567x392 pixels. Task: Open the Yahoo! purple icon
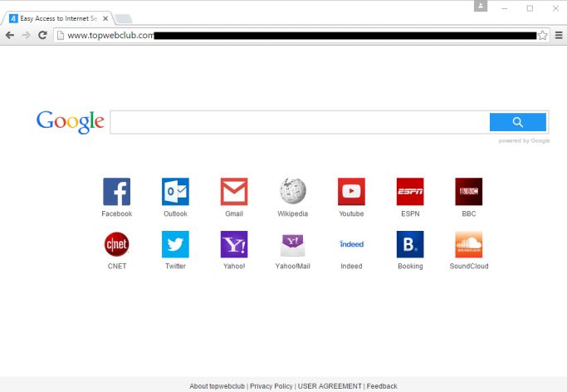pyautogui.click(x=234, y=244)
